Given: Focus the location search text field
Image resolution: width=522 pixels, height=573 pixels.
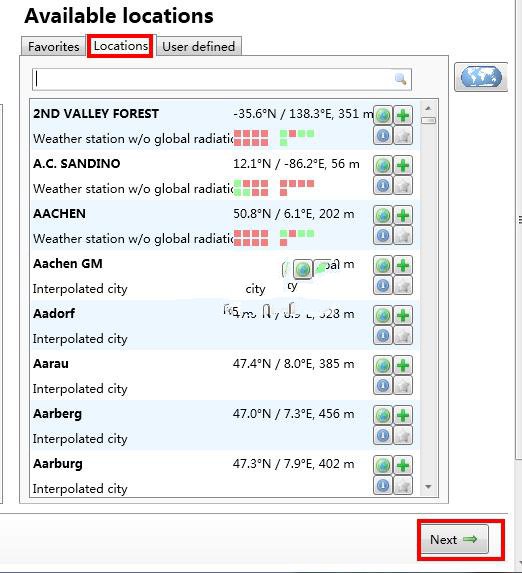Looking at the screenshot, I should (x=222, y=79).
